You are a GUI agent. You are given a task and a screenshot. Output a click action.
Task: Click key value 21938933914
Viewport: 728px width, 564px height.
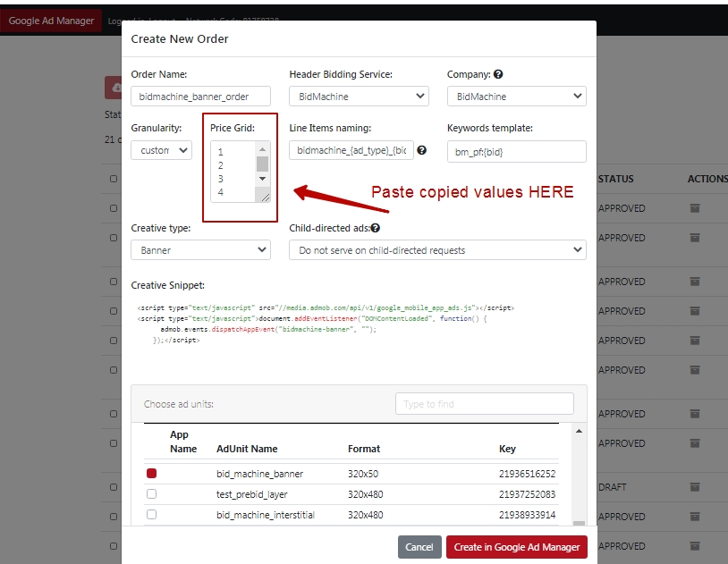527,515
